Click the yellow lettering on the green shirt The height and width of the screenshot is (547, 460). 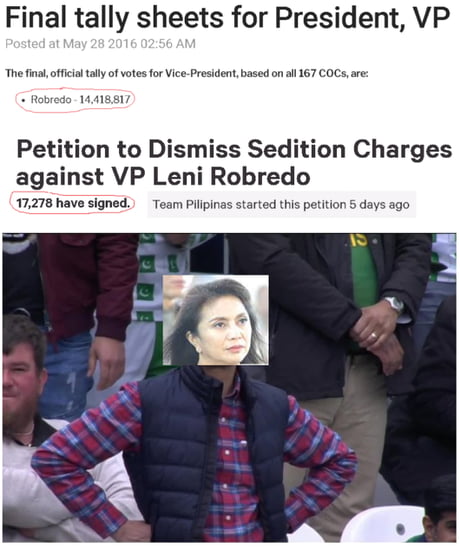click(359, 240)
